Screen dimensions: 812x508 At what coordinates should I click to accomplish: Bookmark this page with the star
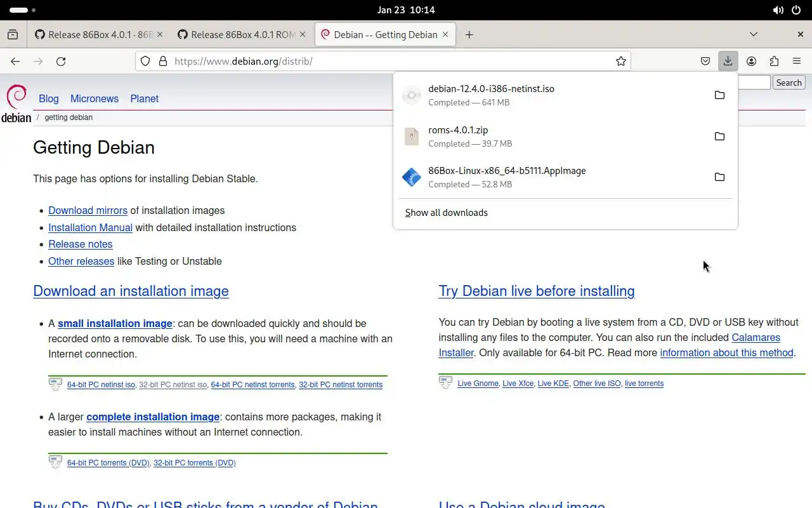(621, 61)
